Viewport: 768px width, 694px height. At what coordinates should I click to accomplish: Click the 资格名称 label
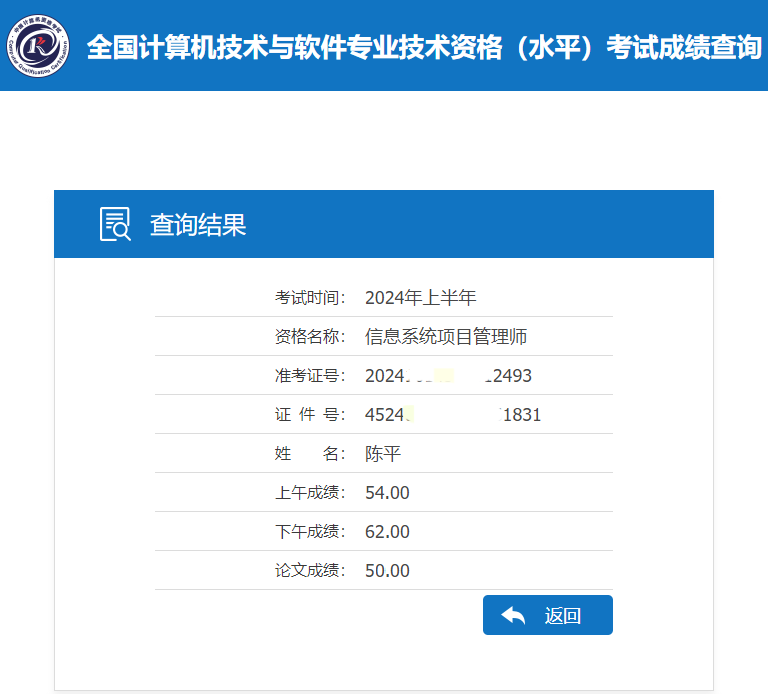309,336
